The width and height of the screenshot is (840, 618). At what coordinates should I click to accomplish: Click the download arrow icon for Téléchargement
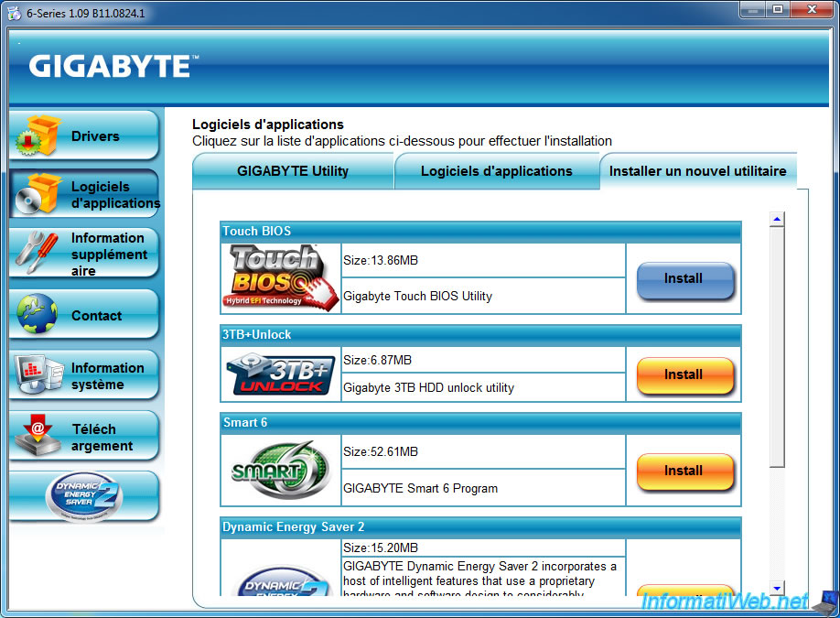[37, 435]
